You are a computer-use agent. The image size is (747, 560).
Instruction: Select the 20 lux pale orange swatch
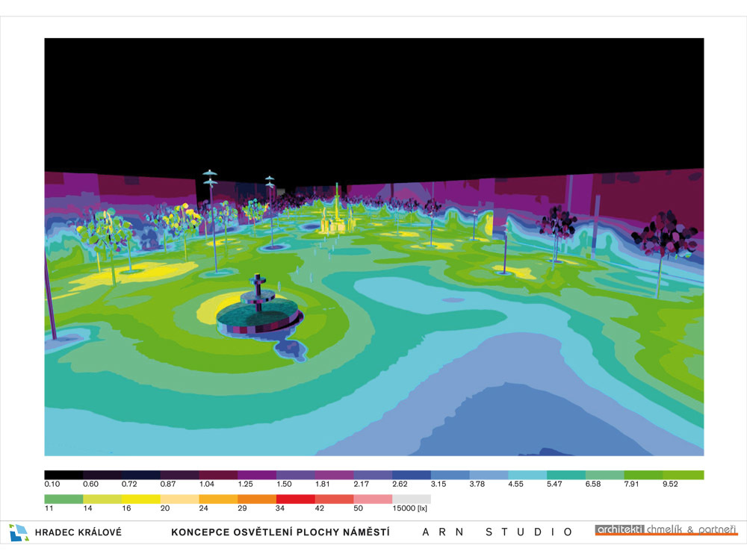tap(179, 499)
